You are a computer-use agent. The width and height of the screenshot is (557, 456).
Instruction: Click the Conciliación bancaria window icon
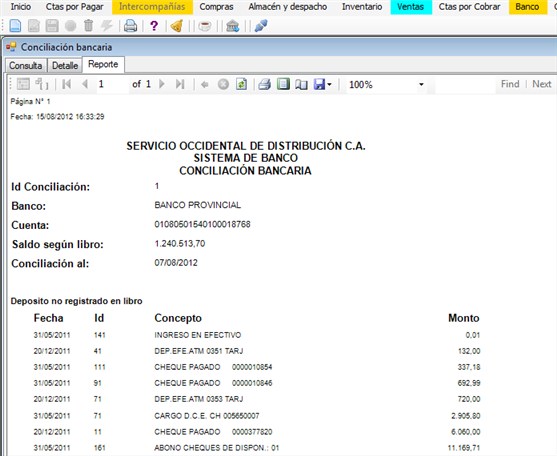(x=11, y=47)
